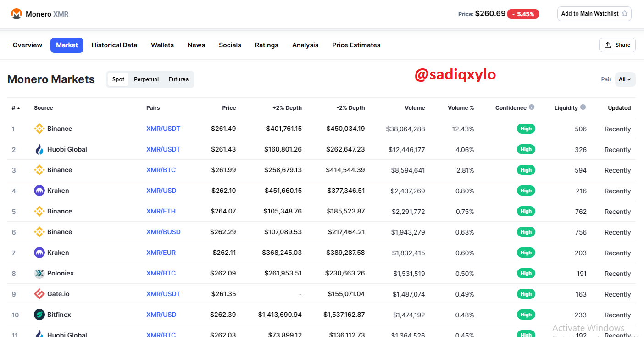Open the Price Estimates tab

pyautogui.click(x=356, y=45)
